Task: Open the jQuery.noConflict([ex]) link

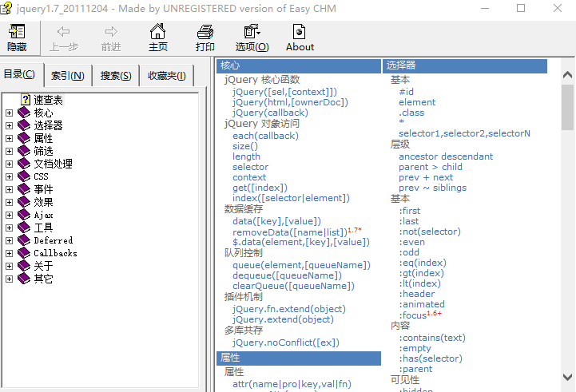Action: tap(285, 342)
